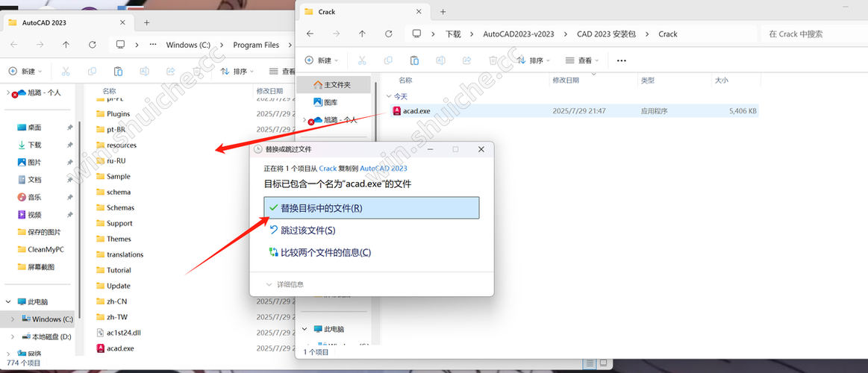Click the Rename icon in Crack window toolbar

pos(440,60)
